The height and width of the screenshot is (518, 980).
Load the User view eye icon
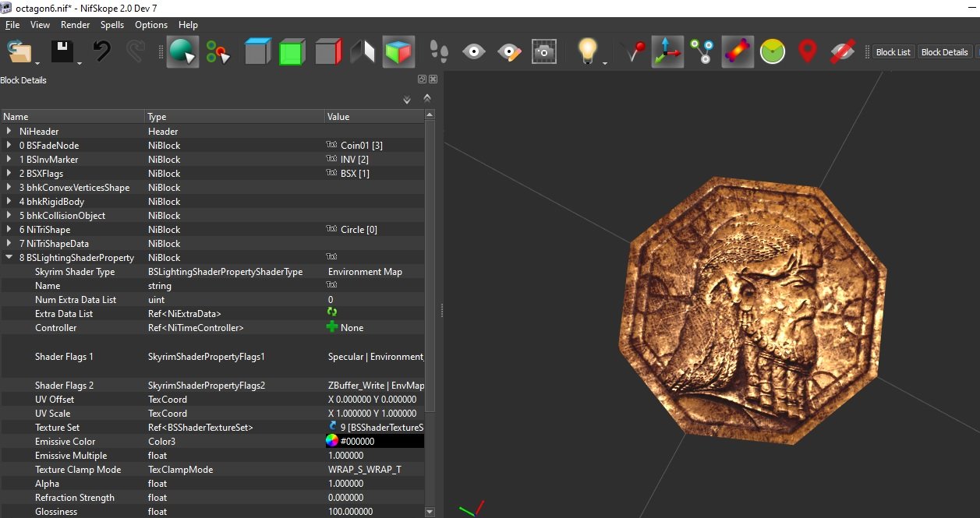tap(474, 52)
